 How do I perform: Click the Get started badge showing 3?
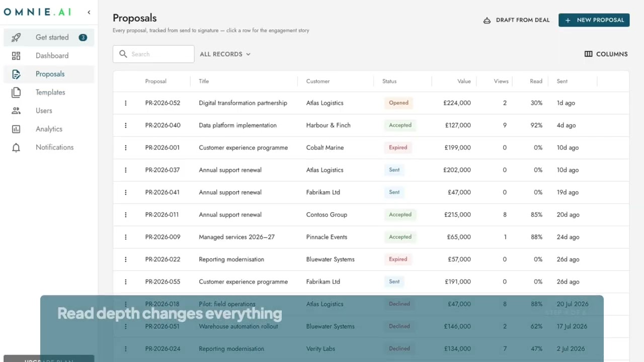tap(83, 37)
